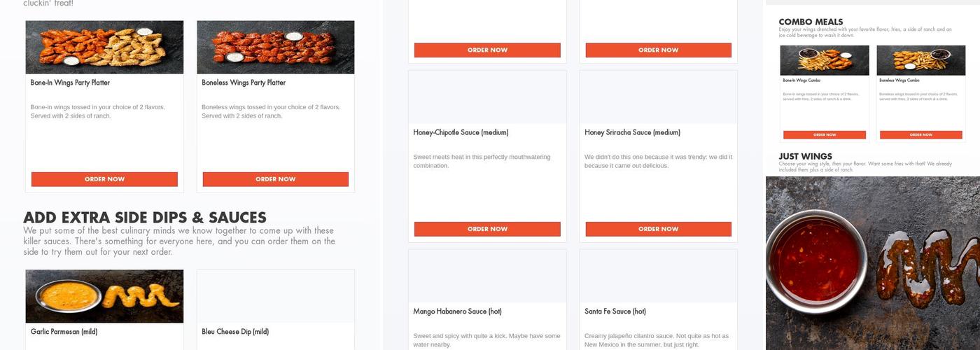Image resolution: width=980 pixels, height=350 pixels.
Task: Click Order Now above Honey Sriracha Sauce card
Action: (x=658, y=50)
